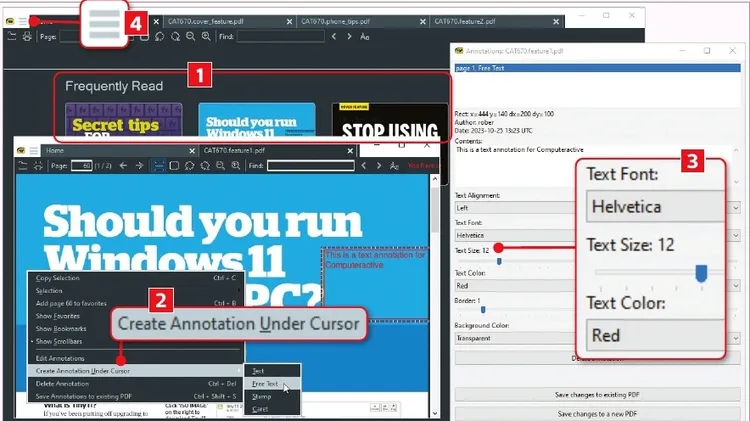Zoom out using rear window toolbar icon
The image size is (750, 421).
coord(190,36)
